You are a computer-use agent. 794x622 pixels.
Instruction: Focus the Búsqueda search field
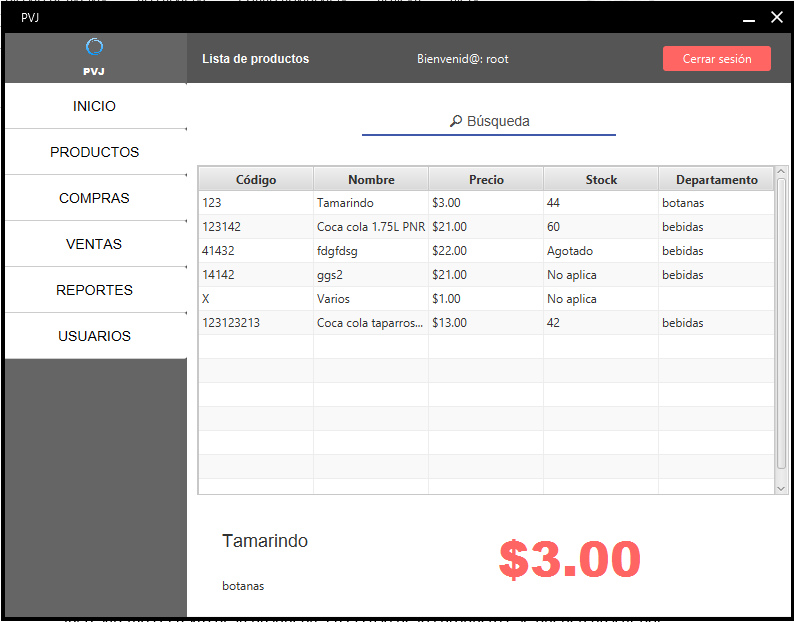click(489, 122)
